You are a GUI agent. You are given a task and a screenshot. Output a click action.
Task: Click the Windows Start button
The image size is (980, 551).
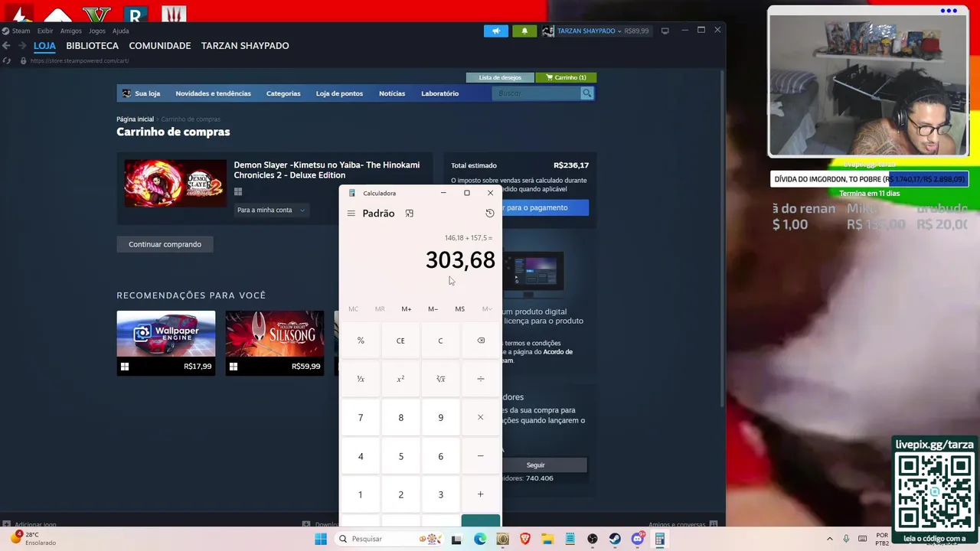pos(321,539)
